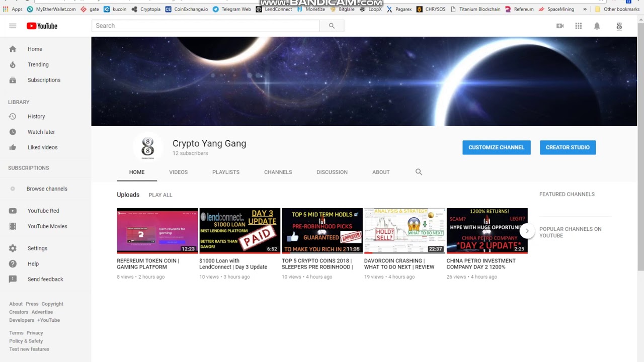This screenshot has width=644, height=362.
Task: Click the Settings gear icon
Action: pos(13,248)
